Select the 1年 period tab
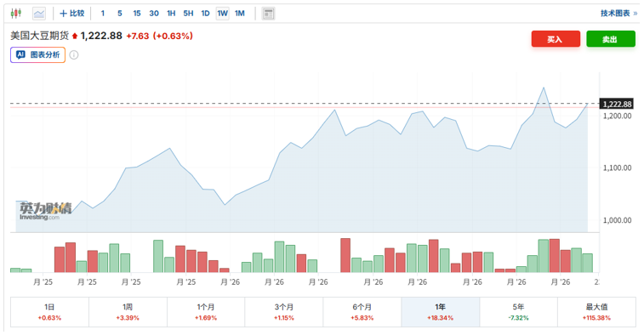This screenshot has height=335, width=644. click(x=441, y=312)
